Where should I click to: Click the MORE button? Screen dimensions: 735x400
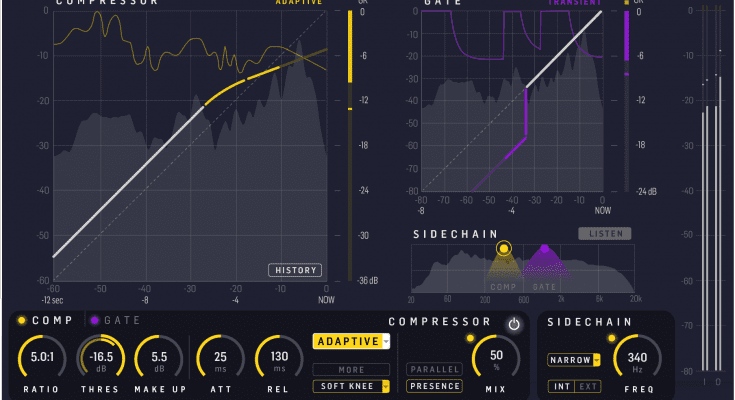point(351,369)
